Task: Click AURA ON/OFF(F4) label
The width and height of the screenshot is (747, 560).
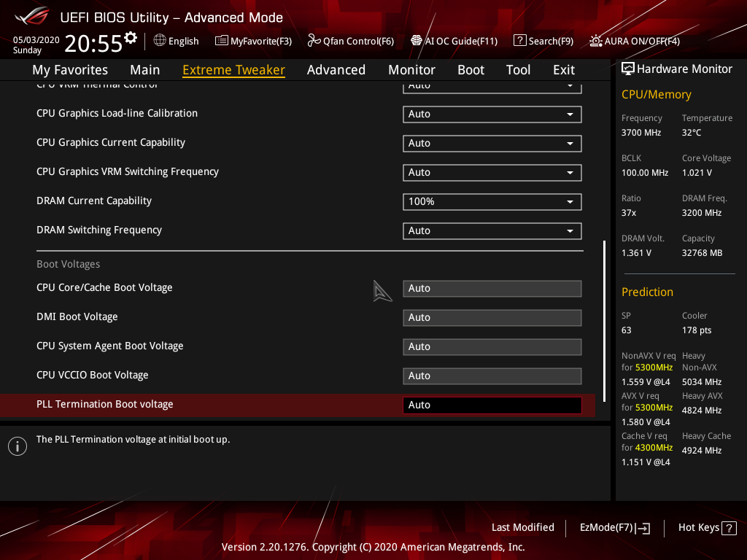Action: pyautogui.click(x=642, y=42)
